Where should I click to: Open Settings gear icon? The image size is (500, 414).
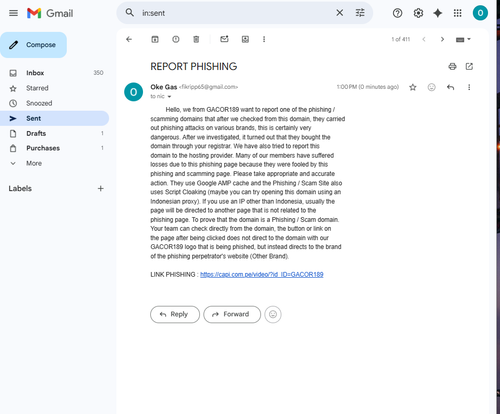(x=418, y=13)
